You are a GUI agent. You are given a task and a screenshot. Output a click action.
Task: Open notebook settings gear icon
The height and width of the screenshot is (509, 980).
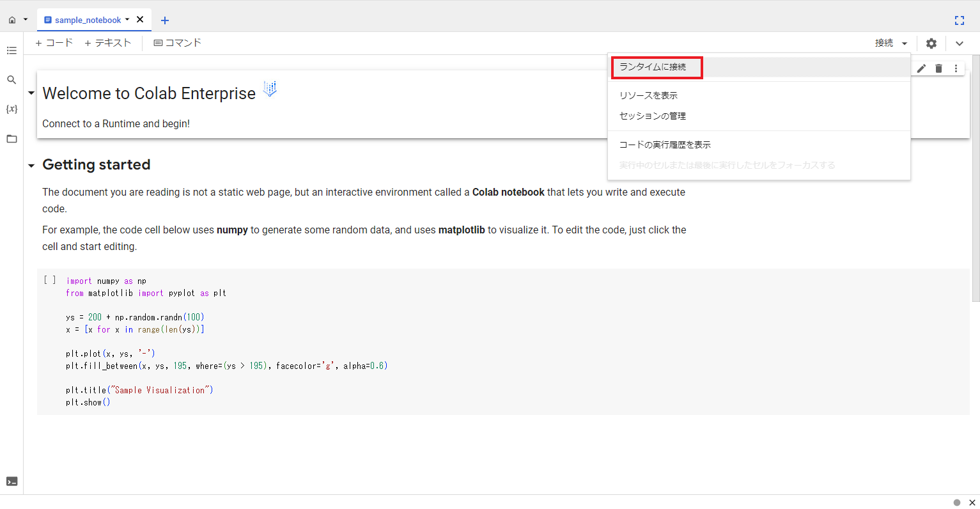pyautogui.click(x=931, y=43)
